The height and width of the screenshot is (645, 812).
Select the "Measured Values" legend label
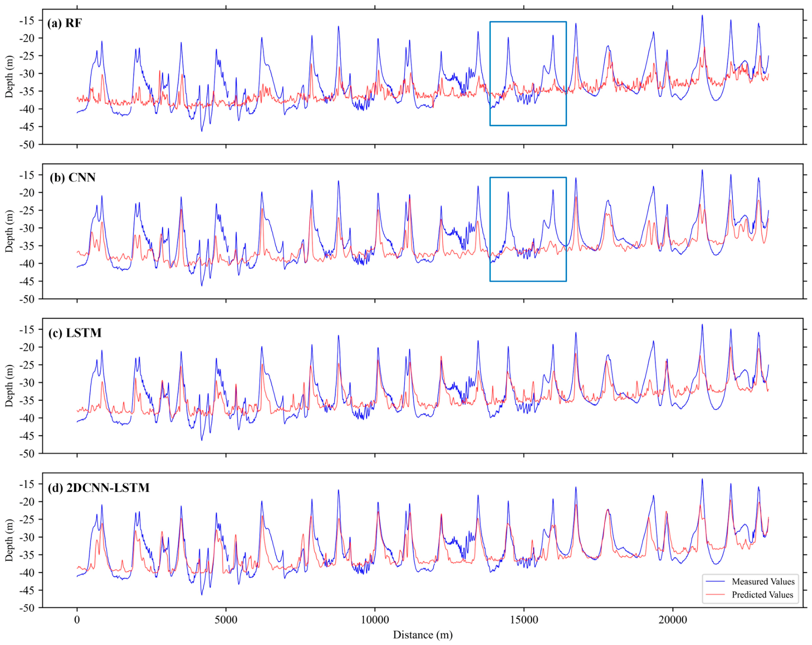[763, 581]
